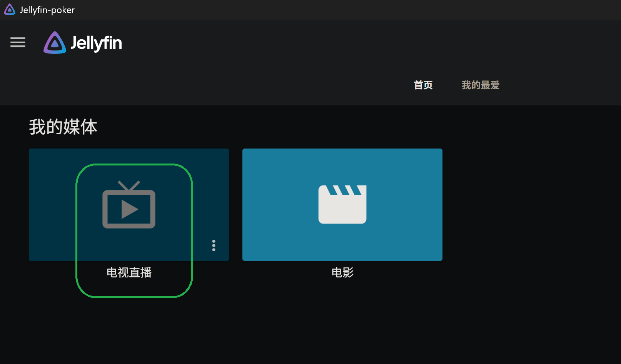Click the play triangle inside the TV icon

click(x=130, y=210)
